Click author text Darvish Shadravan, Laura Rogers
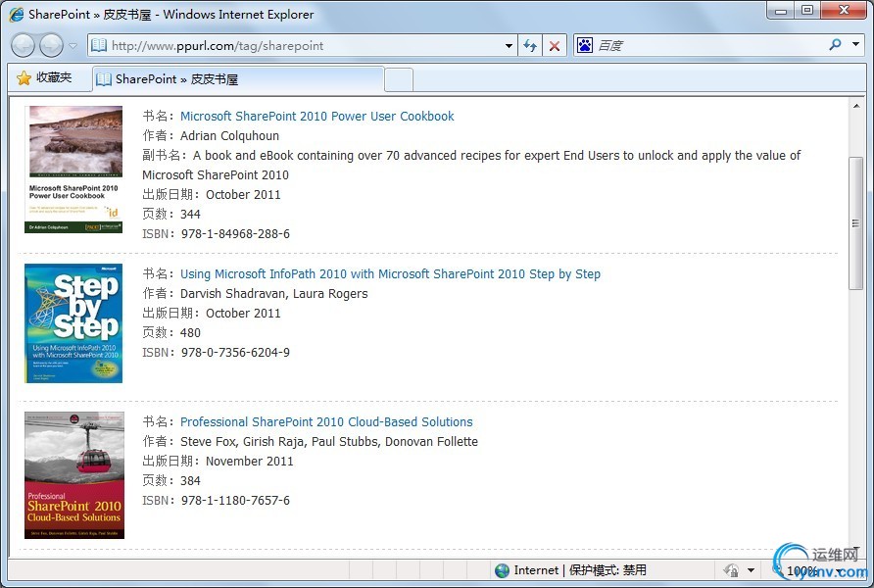874x588 pixels. click(273, 294)
